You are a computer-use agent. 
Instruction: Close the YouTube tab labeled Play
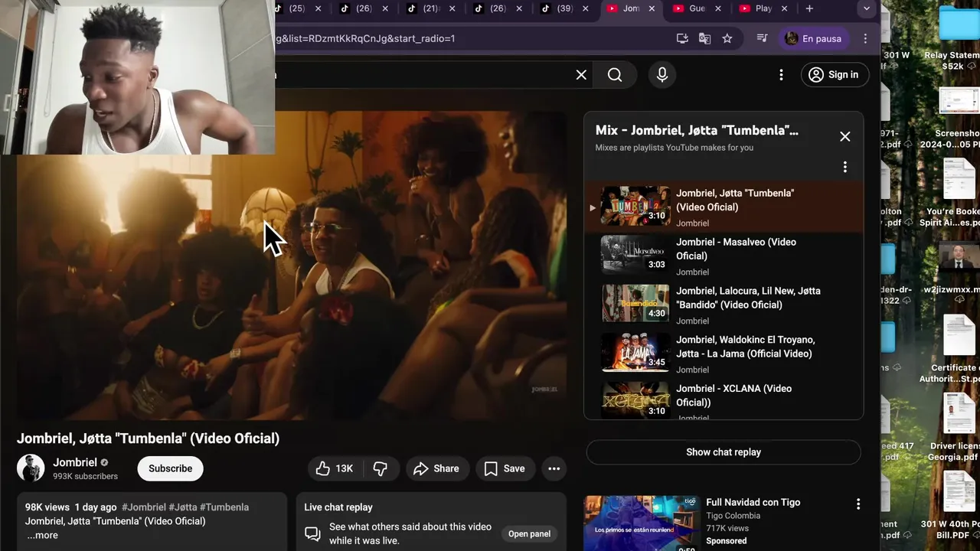tap(786, 8)
